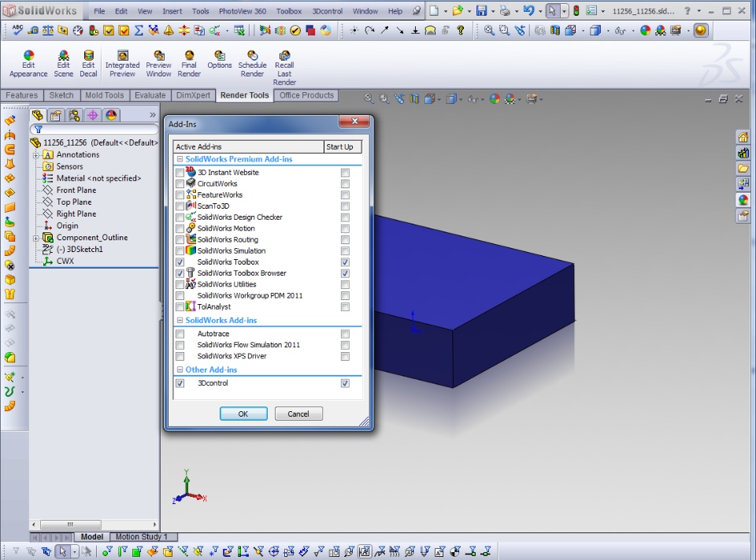This screenshot has width=756, height=560.
Task: Select the CWX item in feature tree
Action: pos(65,261)
